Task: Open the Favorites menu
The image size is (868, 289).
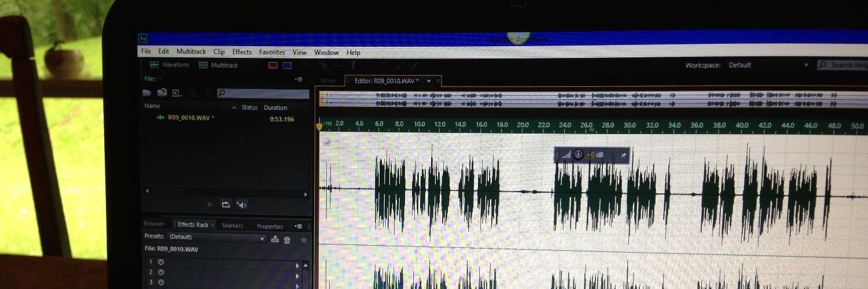Action: pyautogui.click(x=272, y=52)
